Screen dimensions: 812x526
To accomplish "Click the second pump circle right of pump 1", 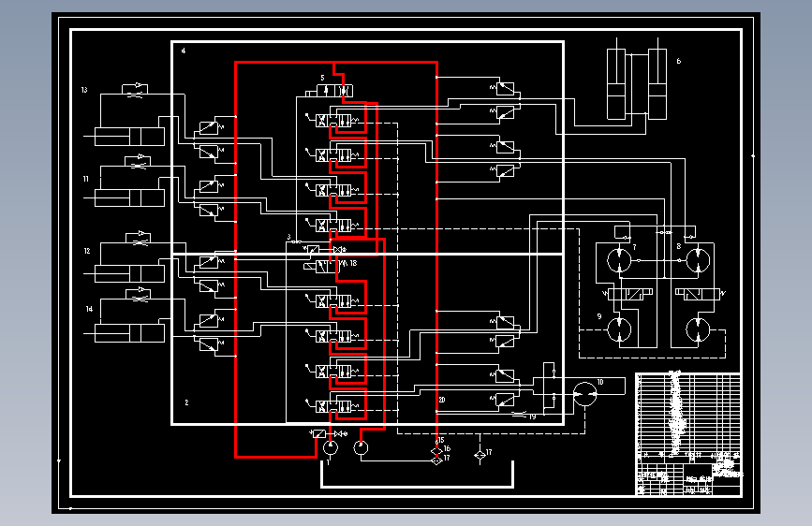I will pyautogui.click(x=361, y=447).
